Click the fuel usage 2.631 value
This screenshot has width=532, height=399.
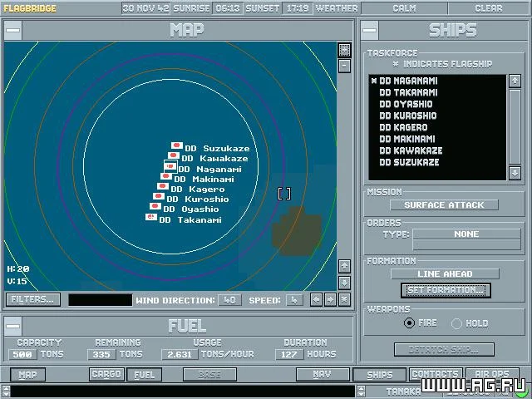pyautogui.click(x=180, y=355)
